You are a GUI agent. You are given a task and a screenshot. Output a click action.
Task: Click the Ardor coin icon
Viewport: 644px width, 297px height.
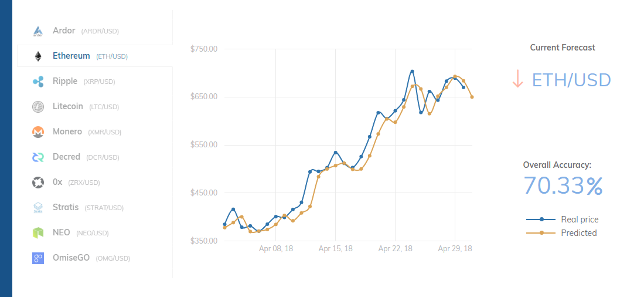pos(38,31)
